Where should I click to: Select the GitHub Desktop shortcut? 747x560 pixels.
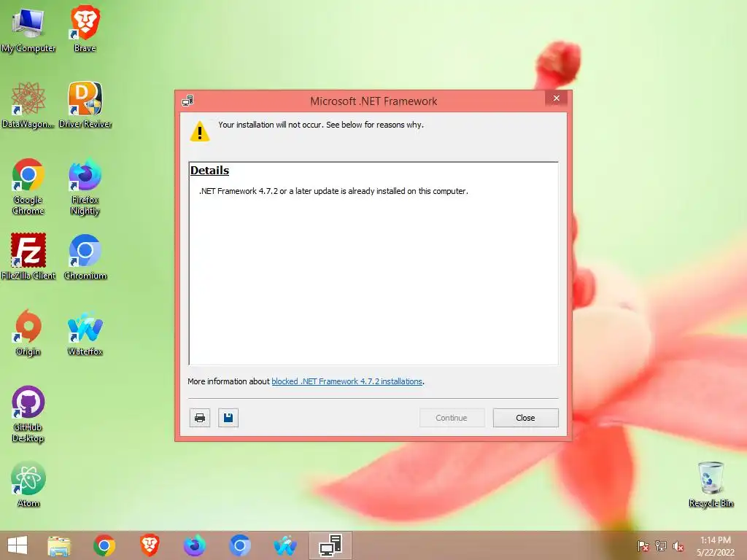point(28,414)
